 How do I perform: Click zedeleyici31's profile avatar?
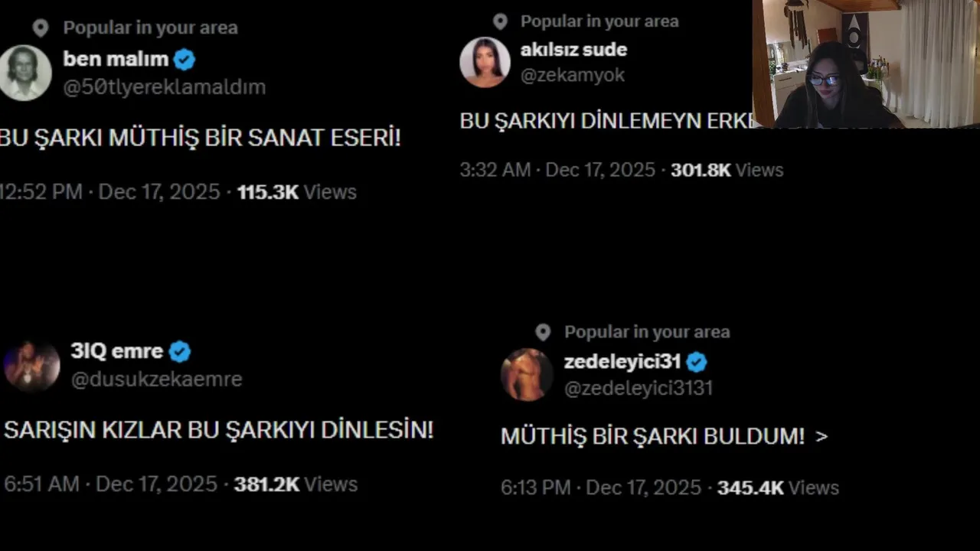point(527,375)
